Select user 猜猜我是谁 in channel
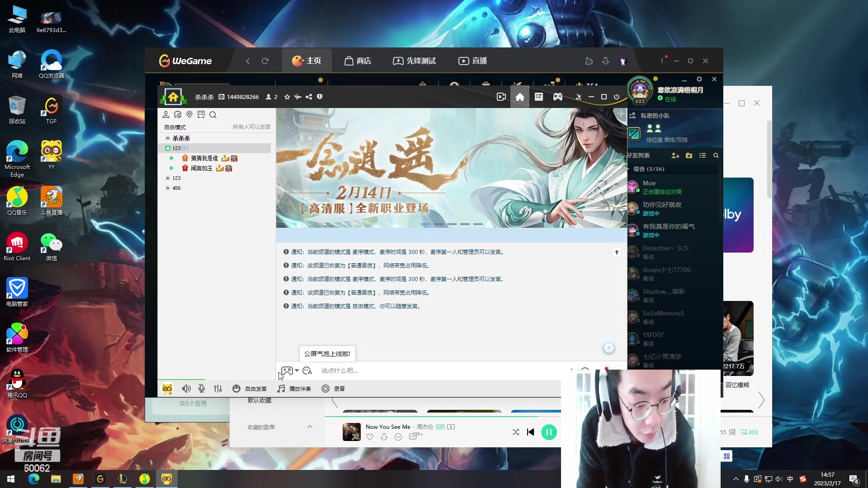 point(204,158)
